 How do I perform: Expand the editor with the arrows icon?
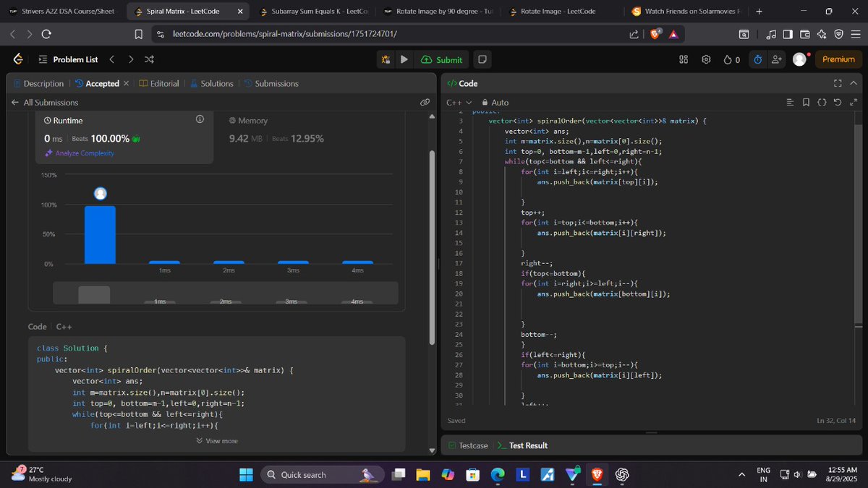point(854,103)
